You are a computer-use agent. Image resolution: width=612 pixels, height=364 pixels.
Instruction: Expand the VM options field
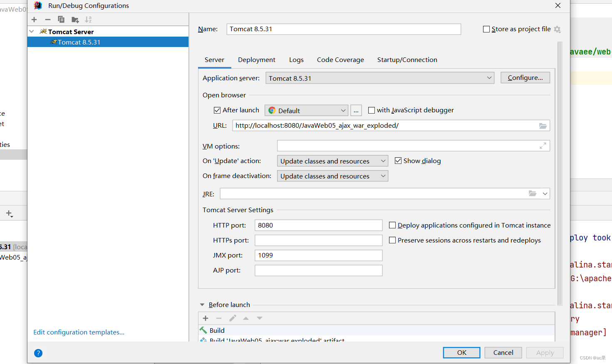tap(543, 146)
